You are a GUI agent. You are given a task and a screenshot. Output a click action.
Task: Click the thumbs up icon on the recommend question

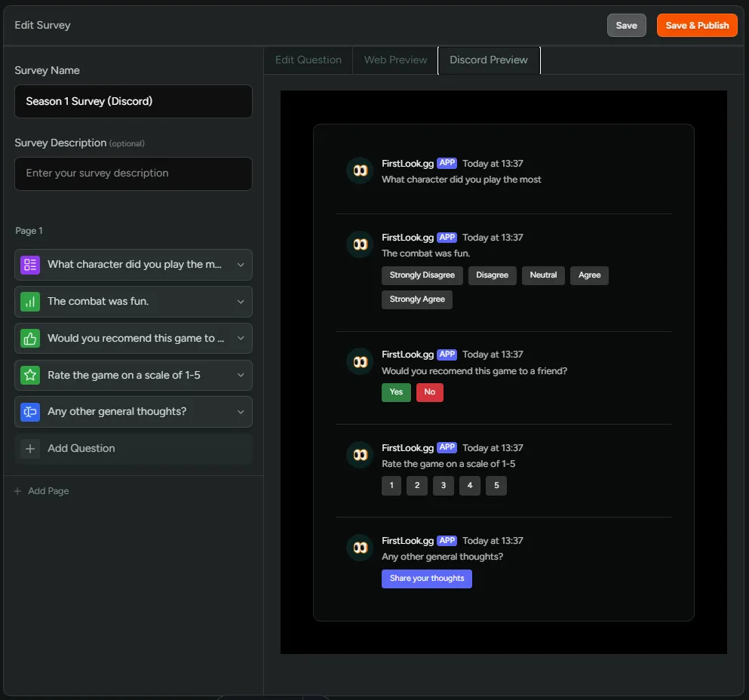pyautogui.click(x=30, y=338)
